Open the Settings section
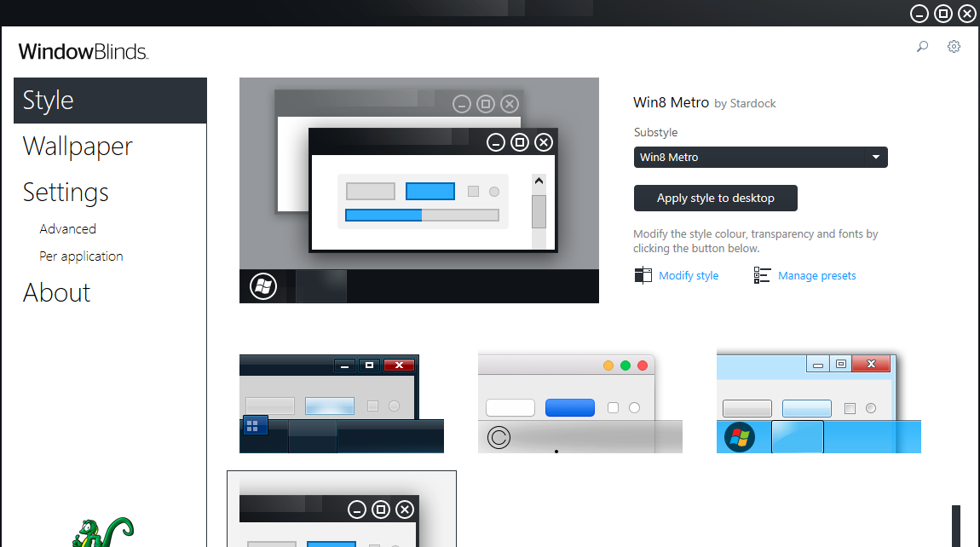Viewport: 980px width, 547px height. tap(66, 193)
